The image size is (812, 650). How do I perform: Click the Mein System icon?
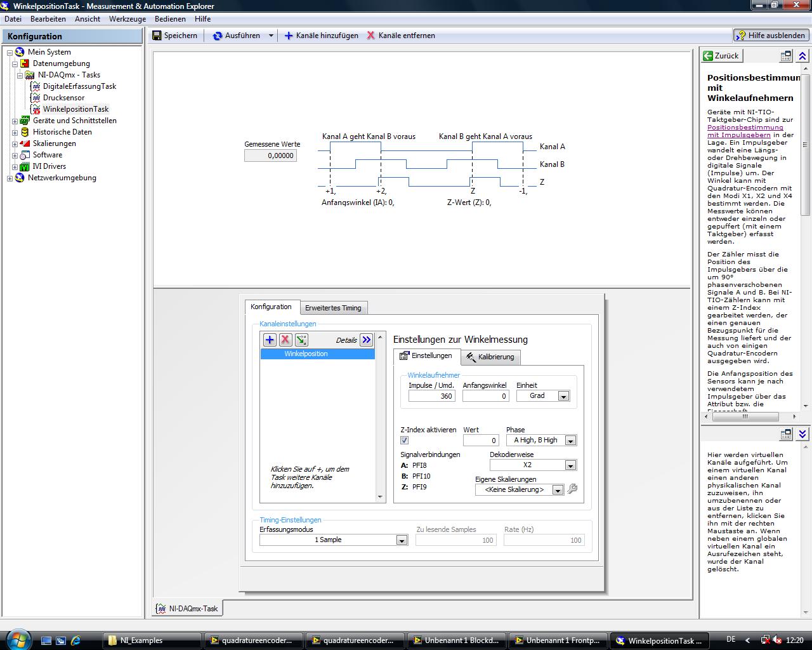tap(20, 52)
